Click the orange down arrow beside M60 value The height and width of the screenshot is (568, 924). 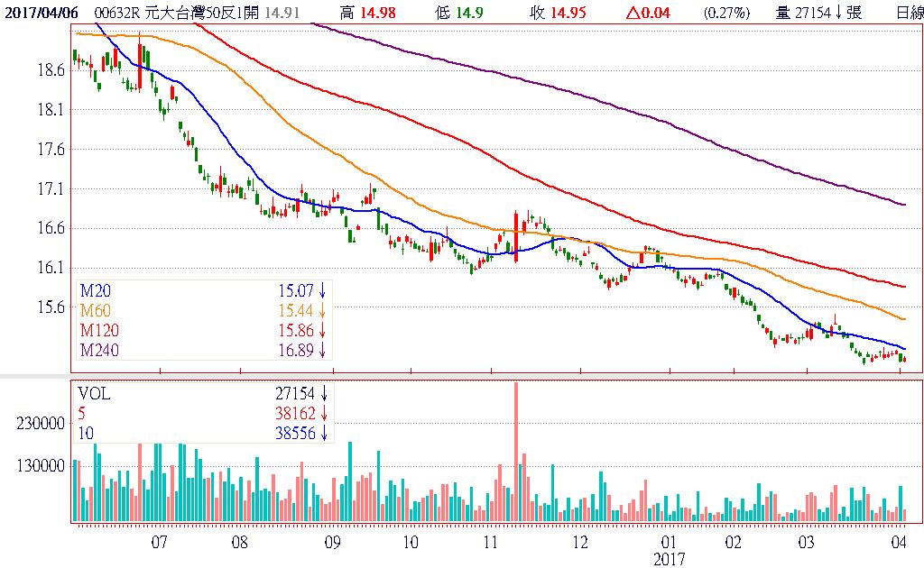click(x=322, y=311)
